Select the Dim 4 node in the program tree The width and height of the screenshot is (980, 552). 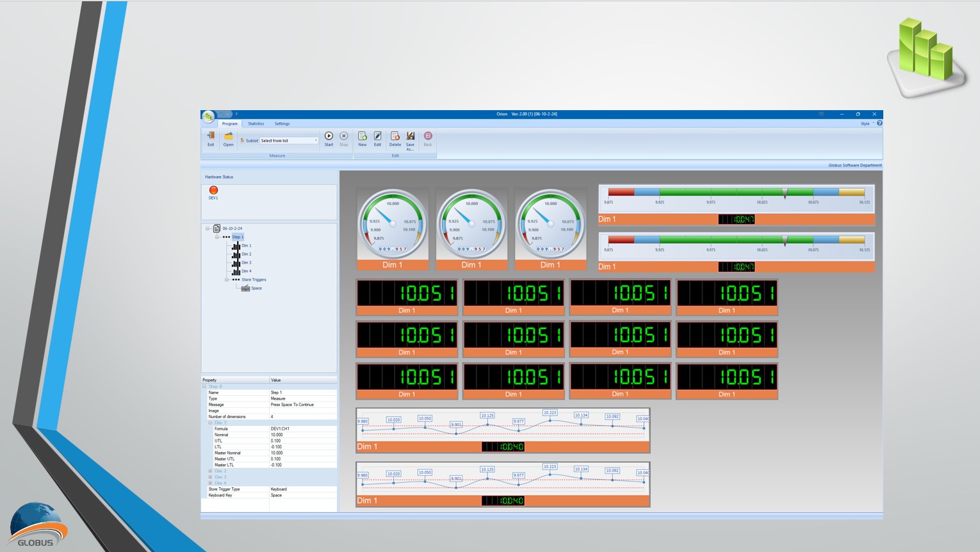tap(246, 271)
